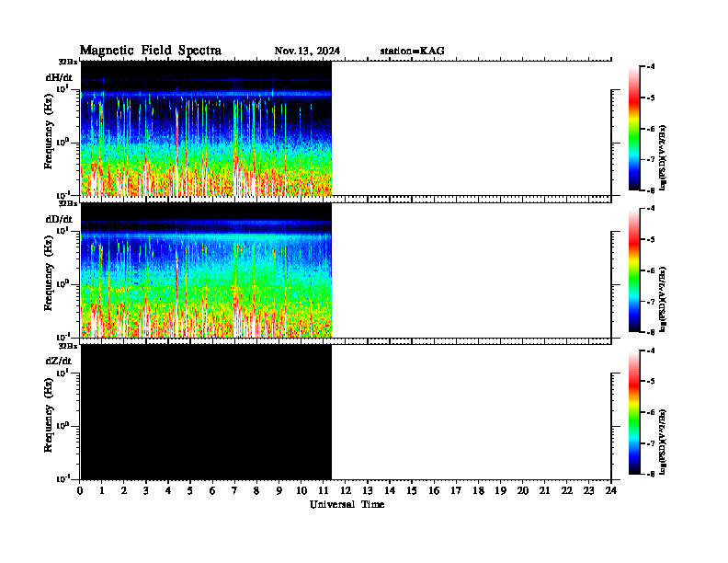This screenshot has height=563, width=728.
Task: Click hour tick label '0' on time axis
Action: [80, 491]
